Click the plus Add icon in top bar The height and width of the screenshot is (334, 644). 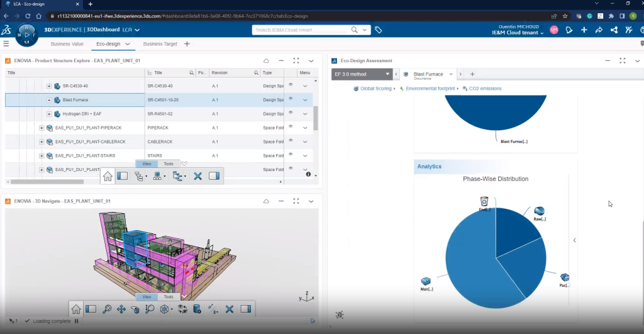coord(584,30)
